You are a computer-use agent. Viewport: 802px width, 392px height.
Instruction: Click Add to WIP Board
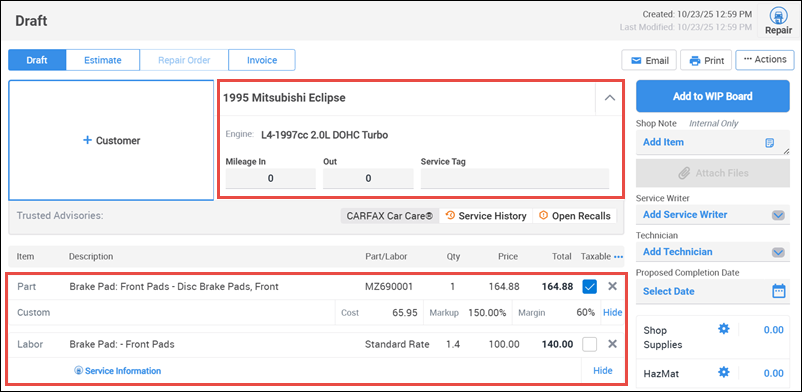click(x=712, y=96)
